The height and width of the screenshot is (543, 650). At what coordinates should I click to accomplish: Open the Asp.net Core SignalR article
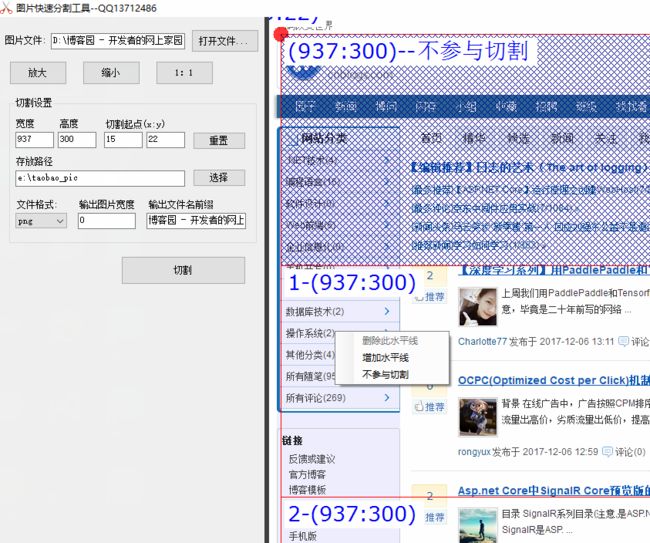click(x=554, y=490)
